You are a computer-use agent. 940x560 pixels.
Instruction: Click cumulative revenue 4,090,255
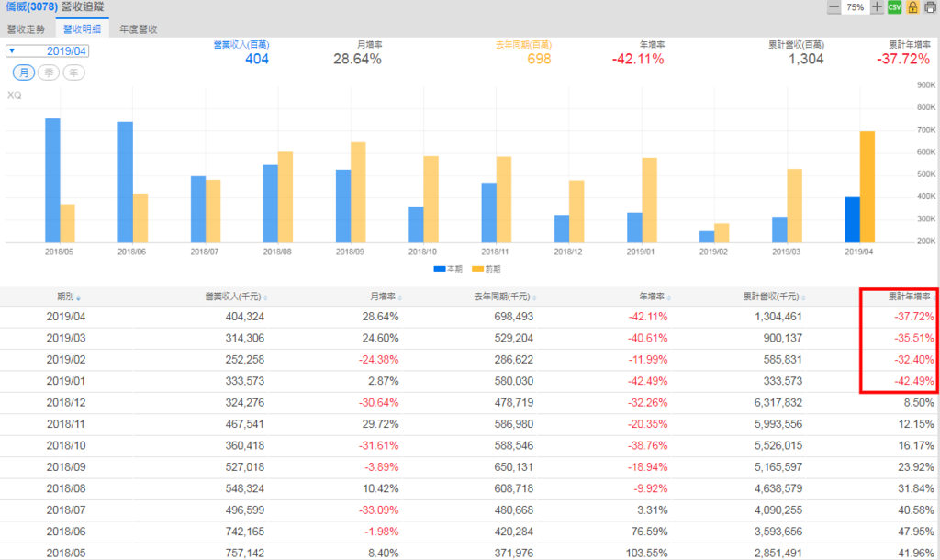(x=778, y=510)
